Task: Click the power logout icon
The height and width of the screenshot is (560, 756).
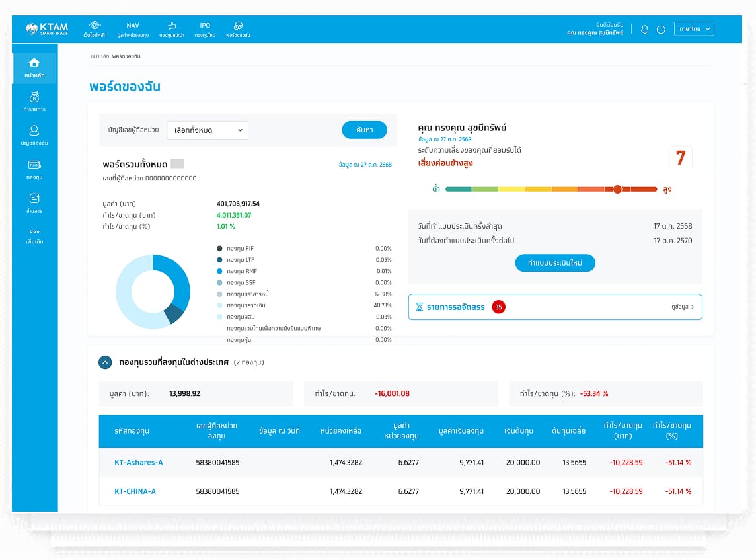Action: [x=661, y=30]
